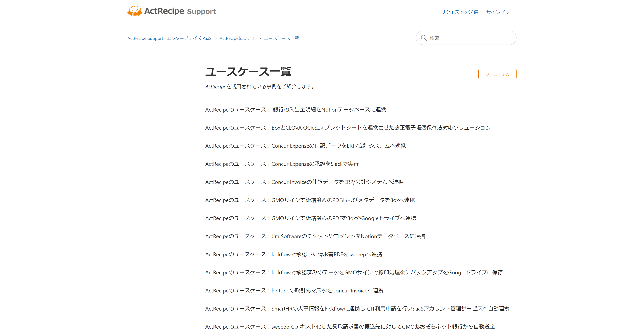Image resolution: width=644 pixels, height=335 pixels.
Task: Open GMOサイン PDFをBoxやGoogleドライブへ連携 article
Action: tap(310, 218)
